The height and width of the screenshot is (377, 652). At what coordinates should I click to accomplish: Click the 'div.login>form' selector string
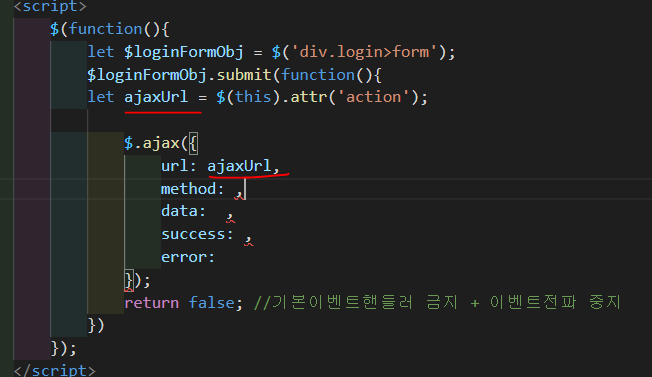click(x=364, y=52)
